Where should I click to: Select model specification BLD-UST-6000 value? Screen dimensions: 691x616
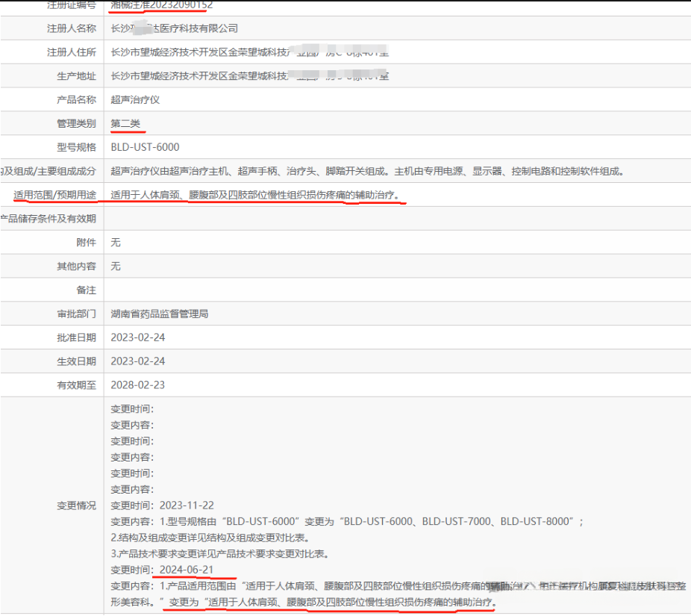click(x=145, y=147)
